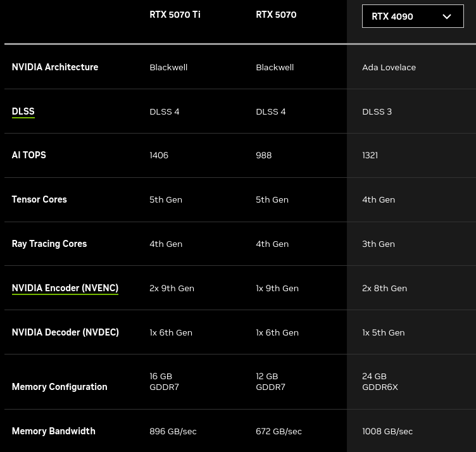Click the 1008 GB/sec bandwidth value
Viewport: 476px width, 452px height.
[x=387, y=431]
